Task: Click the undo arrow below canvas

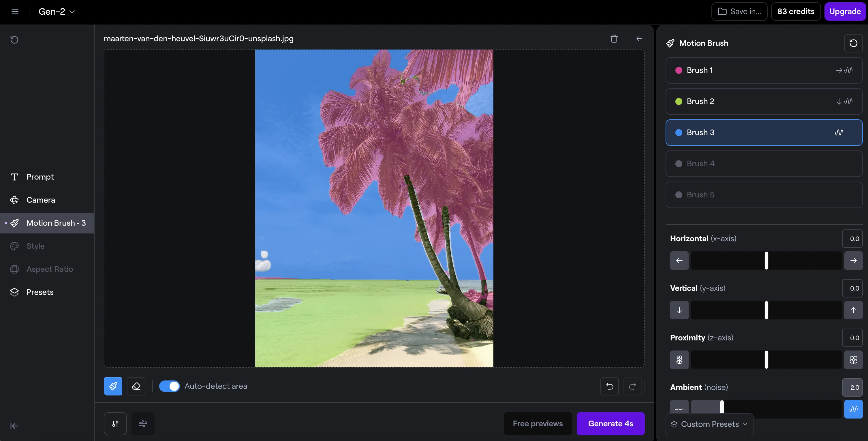Action: tap(609, 386)
